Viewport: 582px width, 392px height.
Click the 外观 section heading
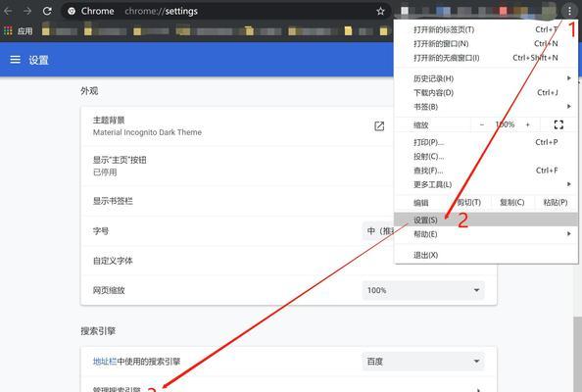tap(89, 90)
